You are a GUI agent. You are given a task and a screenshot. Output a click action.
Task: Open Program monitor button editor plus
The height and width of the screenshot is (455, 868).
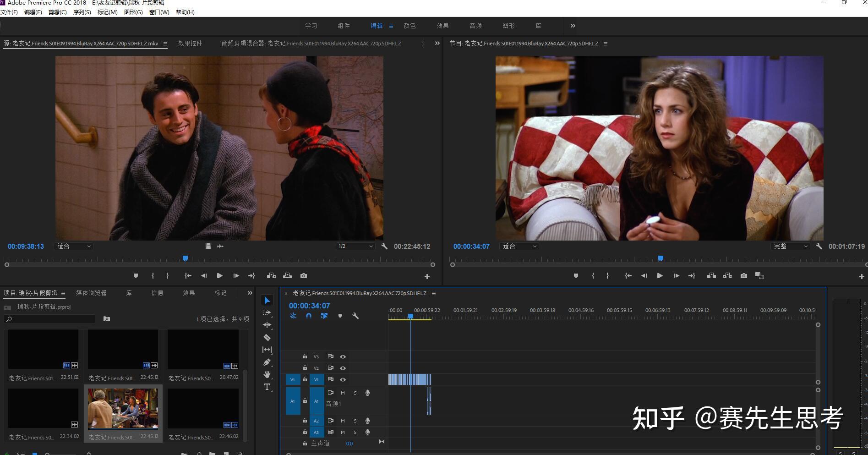[x=862, y=276]
